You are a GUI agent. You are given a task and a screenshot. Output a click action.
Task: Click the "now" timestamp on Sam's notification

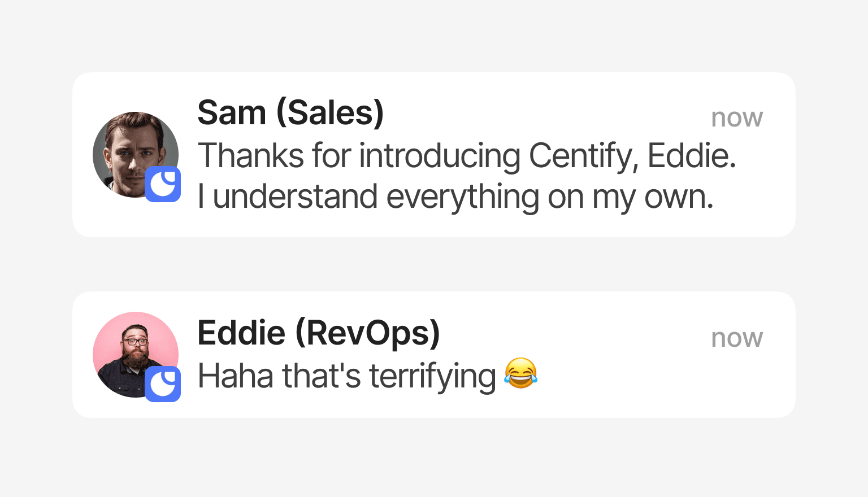[737, 117]
